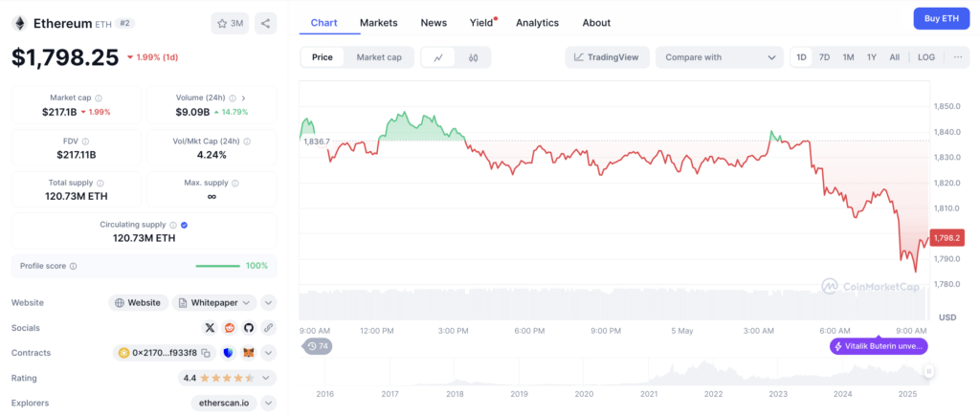Show info for FDV

(85, 142)
